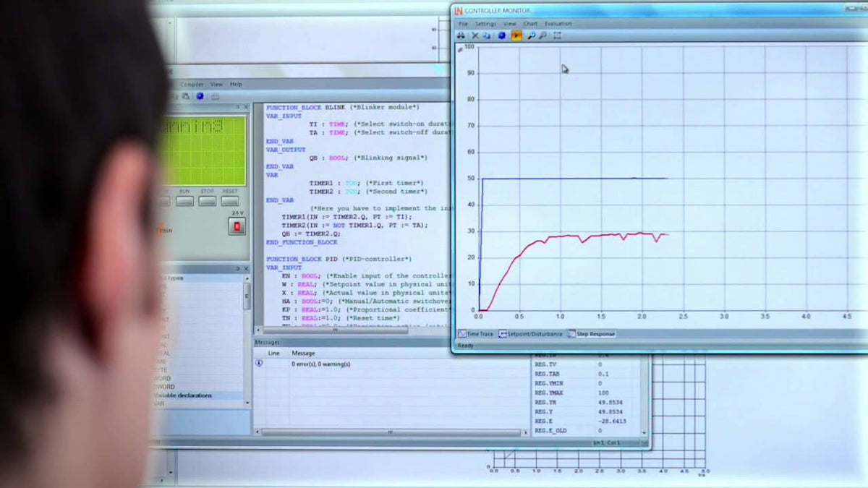Click the zoom-in magnifier in Controller Monitor toolbar
The width and height of the screenshot is (868, 488).
(x=532, y=35)
